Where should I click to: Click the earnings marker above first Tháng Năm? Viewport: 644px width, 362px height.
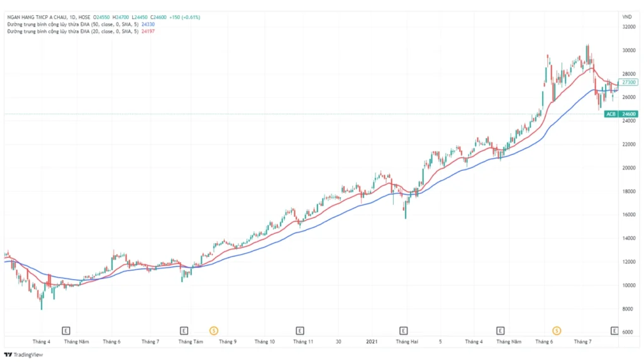(66, 330)
